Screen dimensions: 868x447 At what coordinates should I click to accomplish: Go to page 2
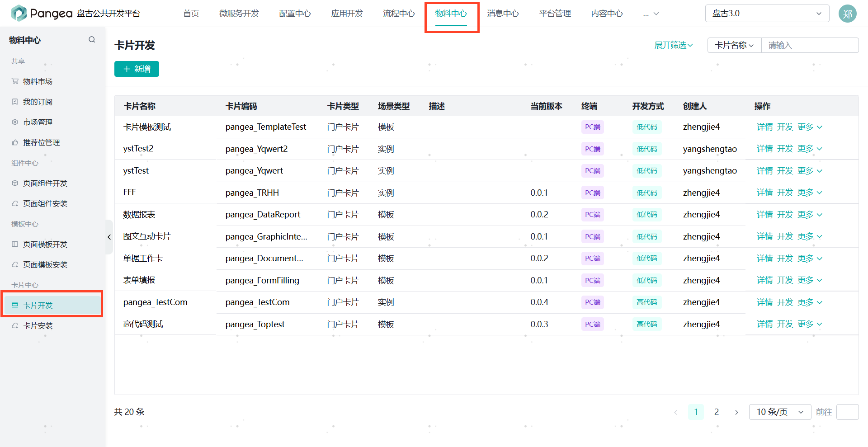[x=717, y=412]
